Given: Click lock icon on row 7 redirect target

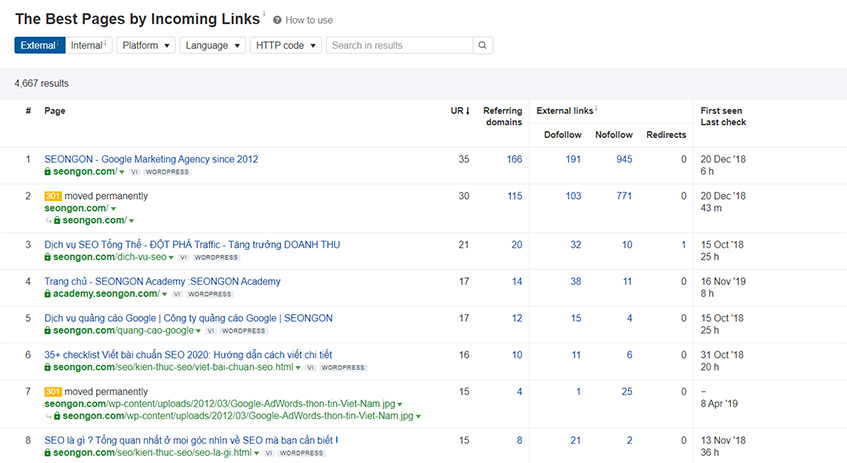Looking at the screenshot, I should pos(57,415).
